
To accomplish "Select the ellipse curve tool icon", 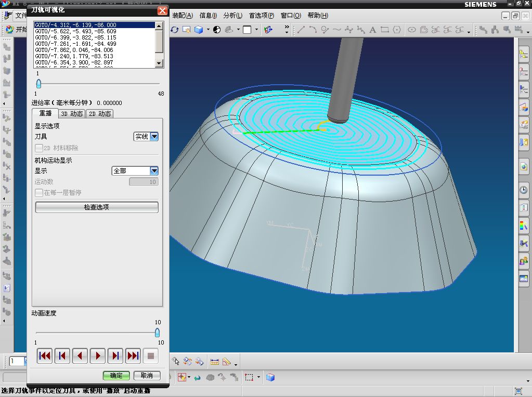I will click(411, 30).
